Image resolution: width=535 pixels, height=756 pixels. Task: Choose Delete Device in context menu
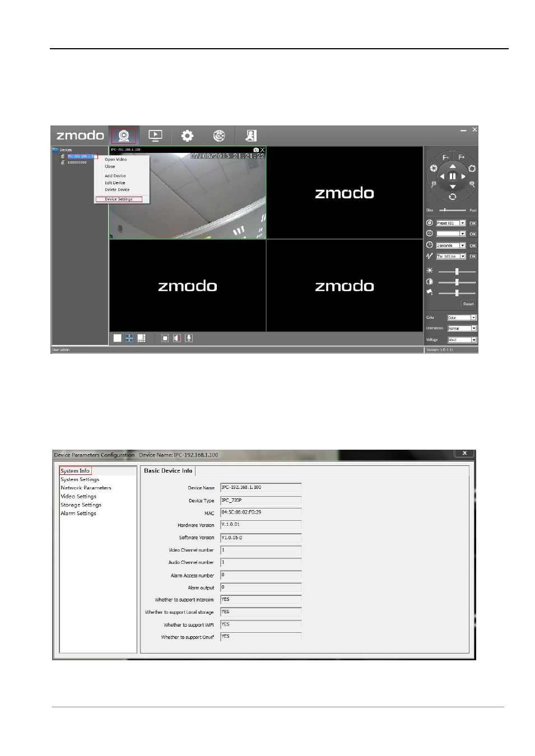coord(117,190)
